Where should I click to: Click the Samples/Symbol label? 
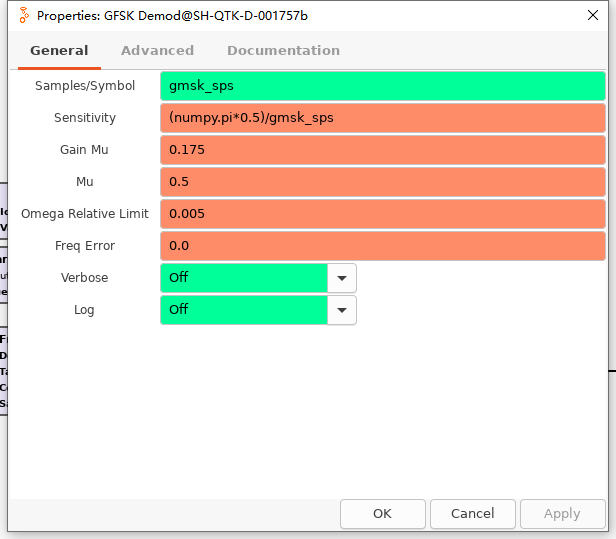click(85, 86)
